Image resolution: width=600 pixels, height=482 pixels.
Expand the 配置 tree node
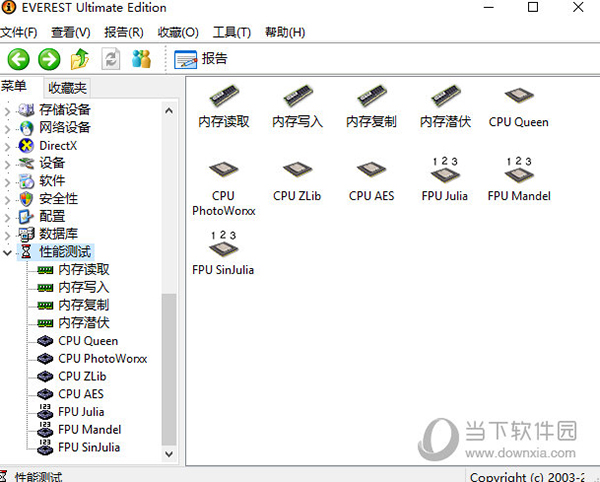(x=7, y=218)
